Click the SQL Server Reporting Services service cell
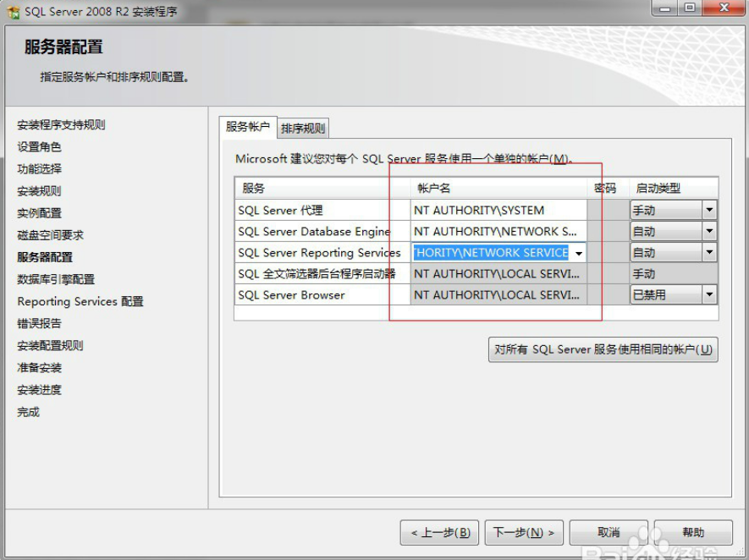 [x=322, y=253]
